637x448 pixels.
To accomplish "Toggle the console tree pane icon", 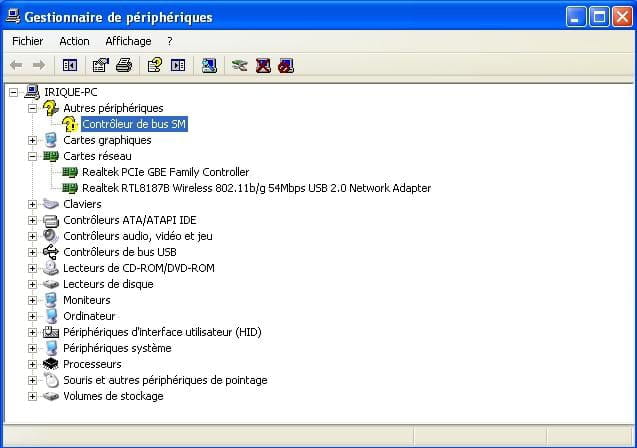I will [x=70, y=65].
